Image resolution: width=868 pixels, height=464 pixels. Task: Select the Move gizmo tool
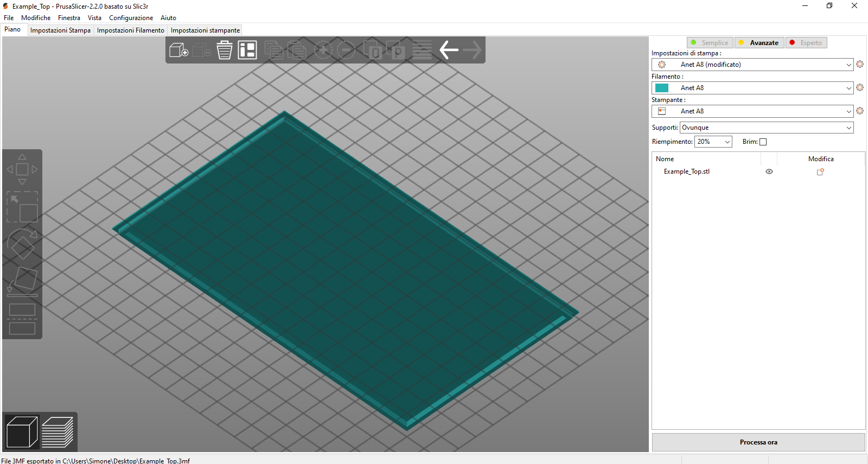point(22,169)
